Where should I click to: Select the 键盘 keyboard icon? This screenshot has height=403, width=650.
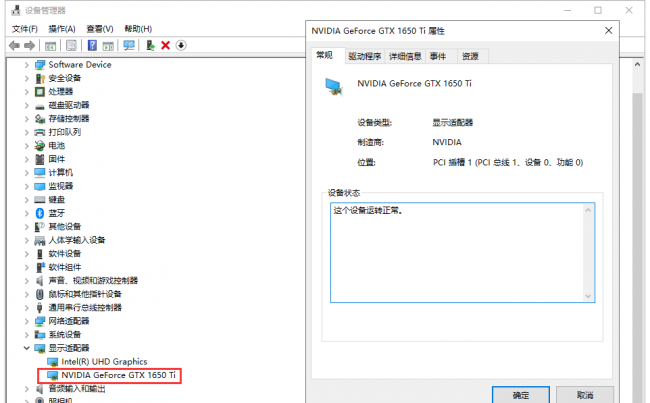click(x=40, y=200)
